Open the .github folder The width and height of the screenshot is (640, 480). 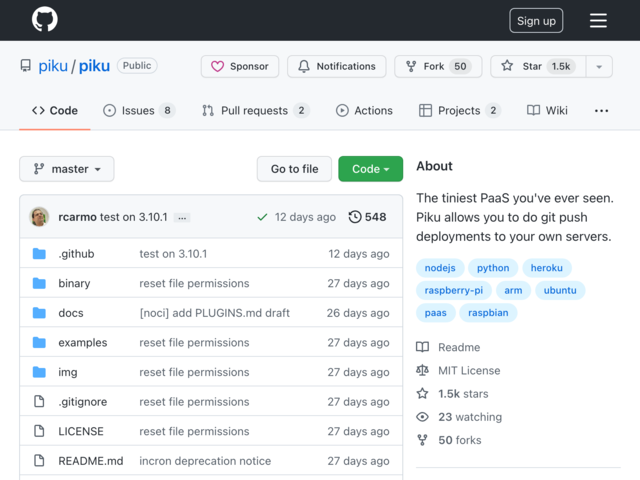(x=76, y=254)
